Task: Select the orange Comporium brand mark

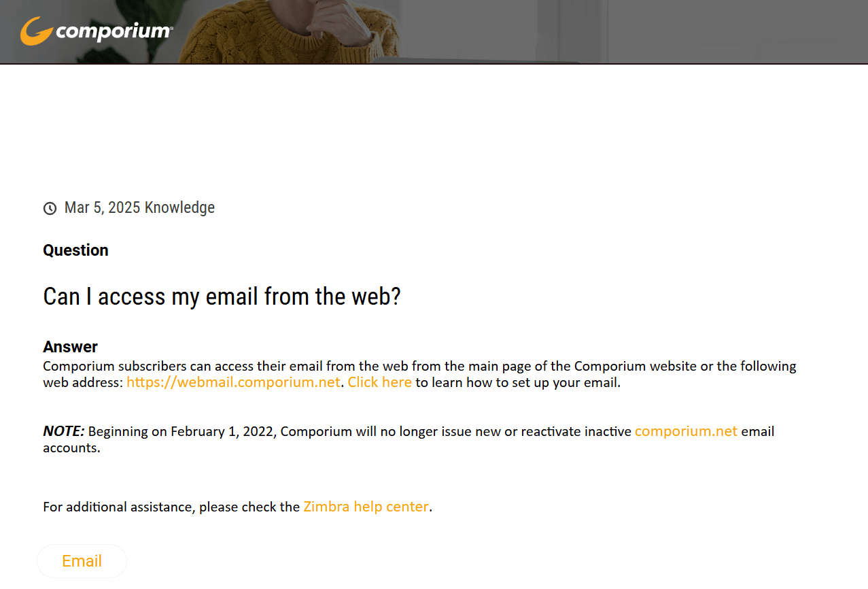Action: [35, 30]
